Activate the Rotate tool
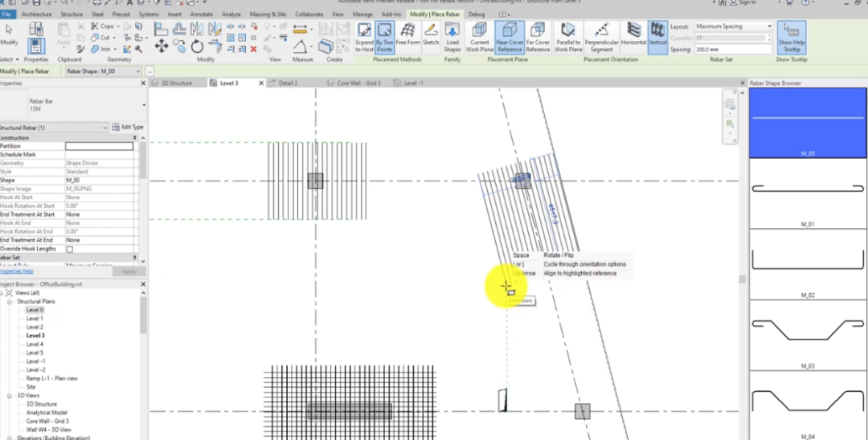The width and height of the screenshot is (868, 440). point(198,47)
